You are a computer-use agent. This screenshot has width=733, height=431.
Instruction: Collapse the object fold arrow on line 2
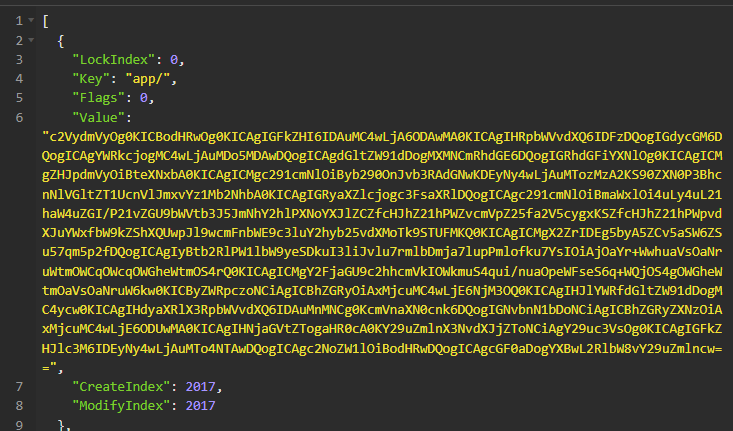[30, 40]
